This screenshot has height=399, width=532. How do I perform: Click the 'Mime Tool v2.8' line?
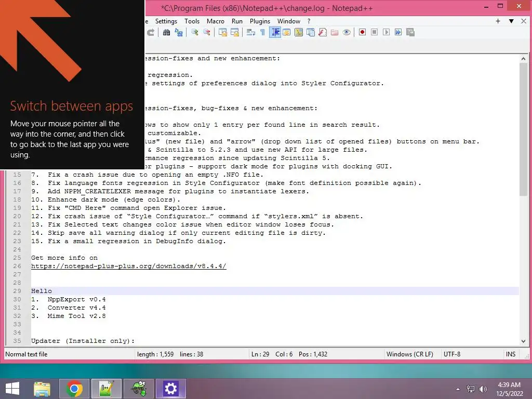coord(68,316)
